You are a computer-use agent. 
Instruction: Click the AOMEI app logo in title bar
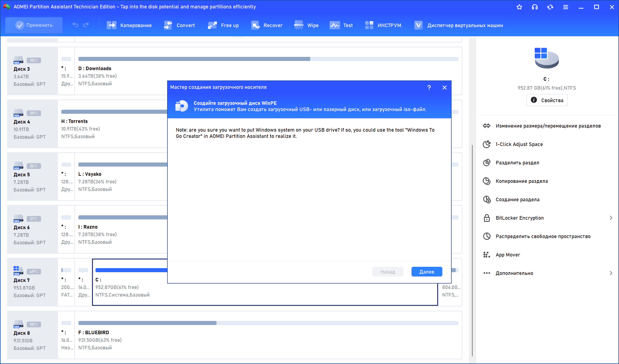pos(7,7)
